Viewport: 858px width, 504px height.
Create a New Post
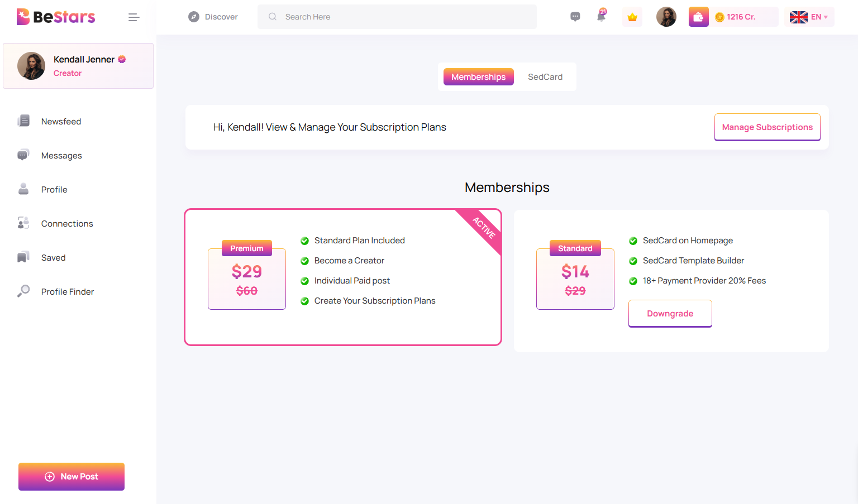tap(71, 477)
